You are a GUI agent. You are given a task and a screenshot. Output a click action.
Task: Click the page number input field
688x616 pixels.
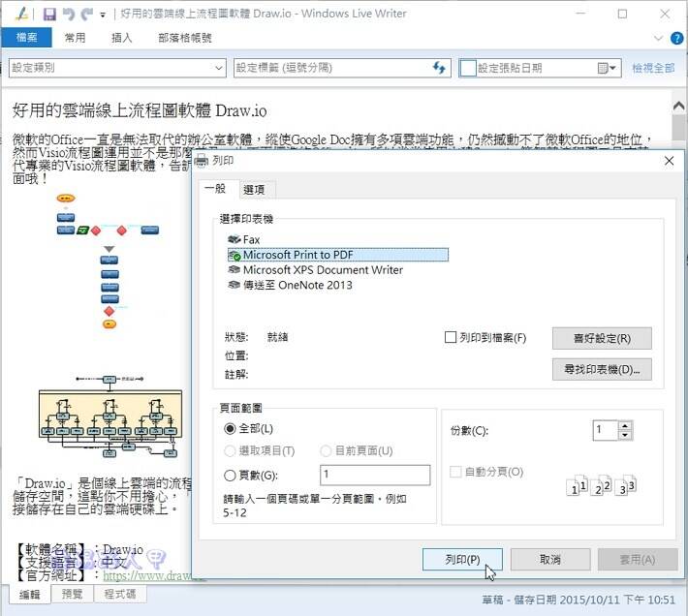pyautogui.click(x=375, y=475)
